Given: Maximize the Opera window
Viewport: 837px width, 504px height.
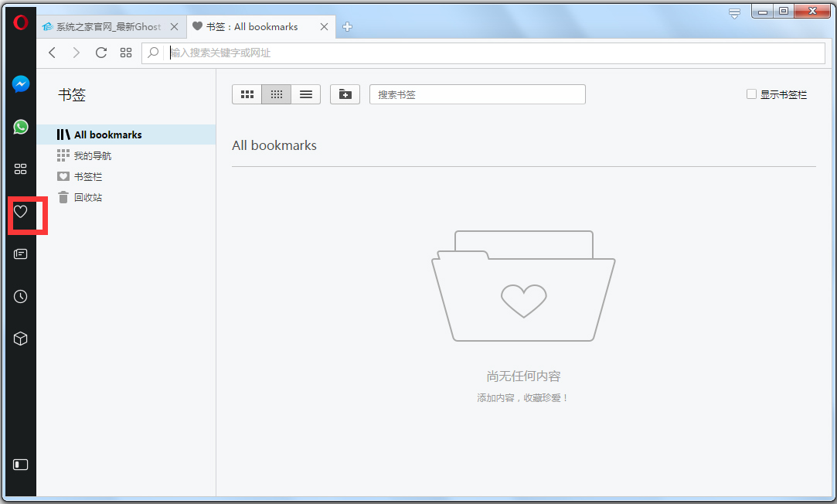Looking at the screenshot, I should [x=783, y=12].
